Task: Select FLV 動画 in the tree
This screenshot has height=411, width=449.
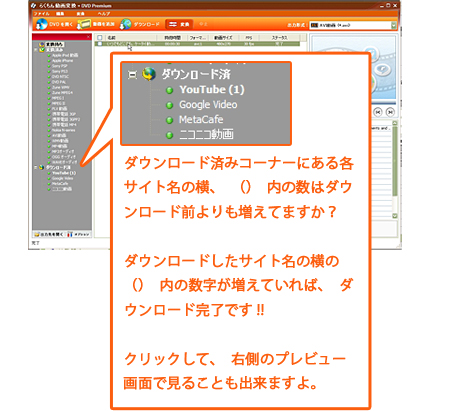Action: coord(59,109)
